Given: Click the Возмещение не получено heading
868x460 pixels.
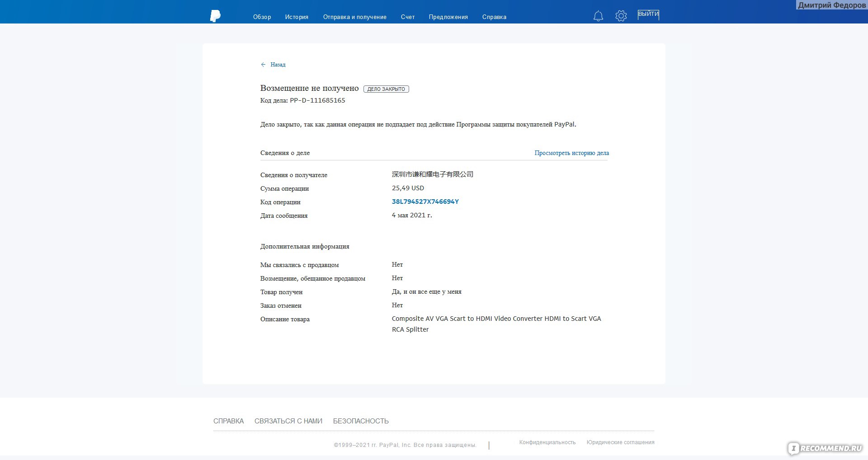Looking at the screenshot, I should [x=309, y=88].
